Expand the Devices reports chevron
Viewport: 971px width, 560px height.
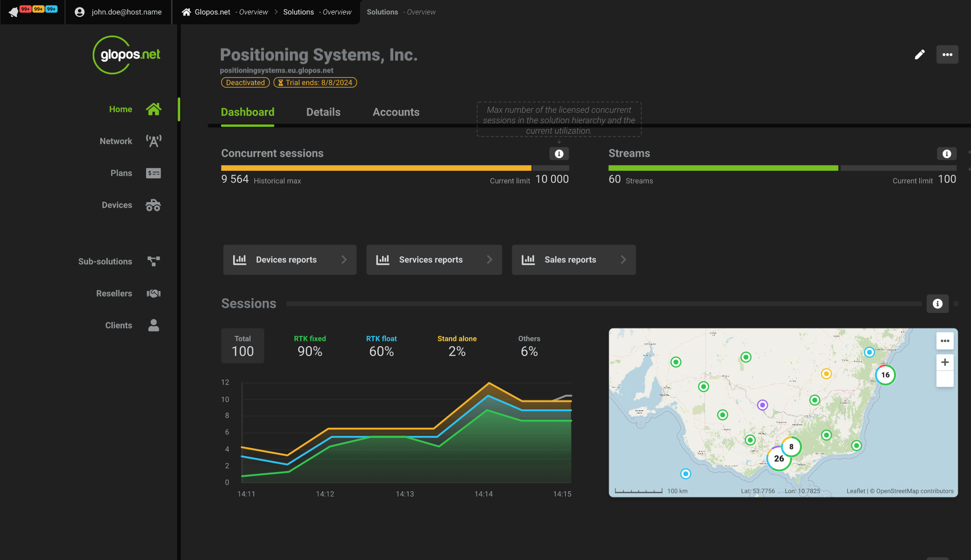(344, 260)
